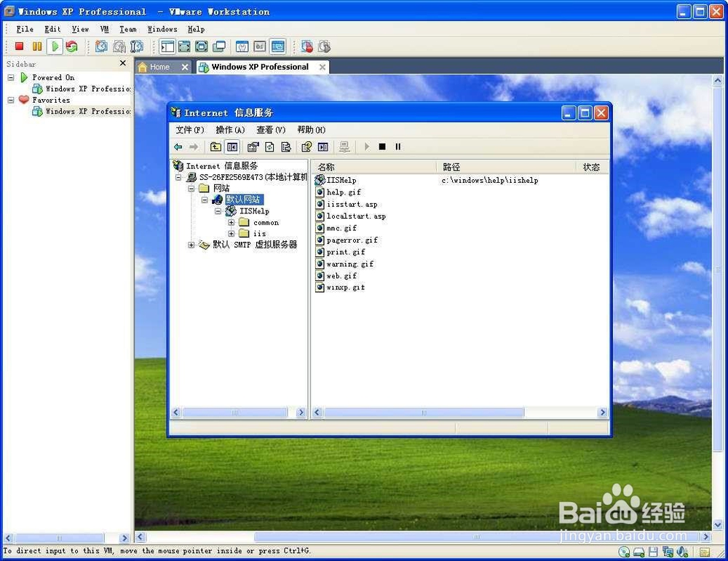
Task: Stop the site with IIS black square button
Action: [382, 147]
